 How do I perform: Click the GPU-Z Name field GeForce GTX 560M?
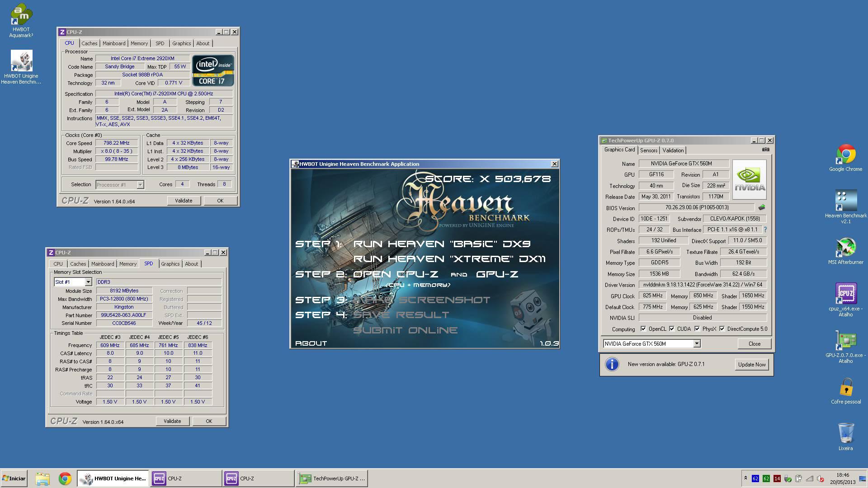click(x=684, y=164)
